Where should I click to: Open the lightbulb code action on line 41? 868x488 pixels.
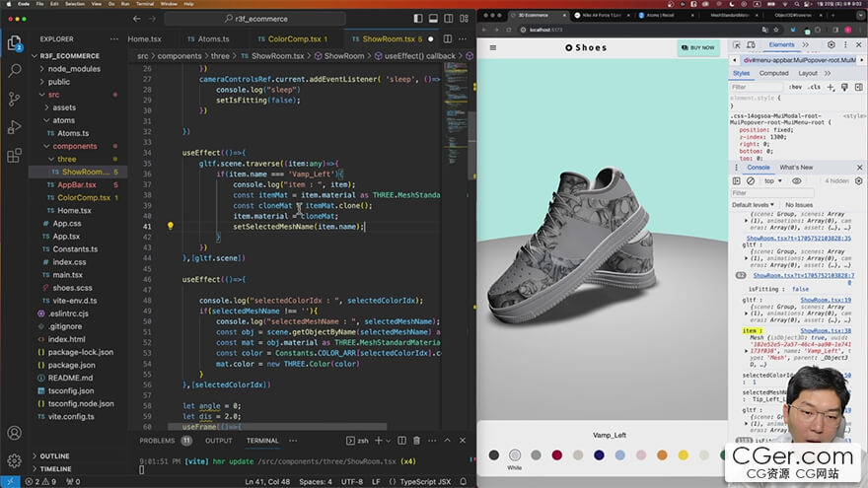171,226
